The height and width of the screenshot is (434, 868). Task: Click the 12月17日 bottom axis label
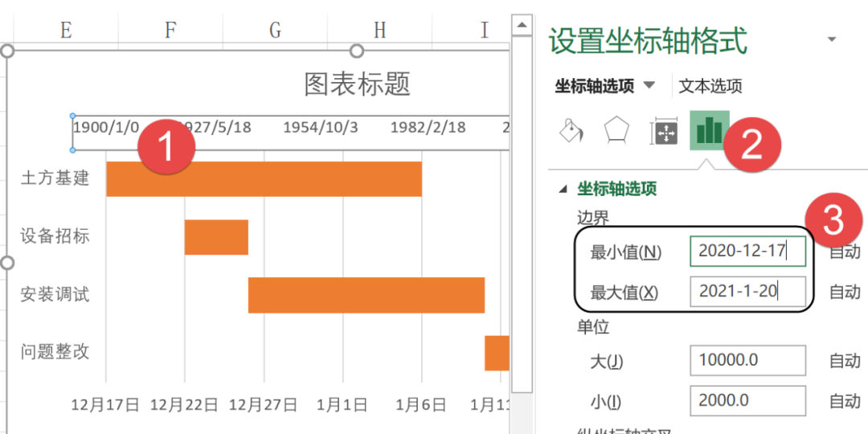[x=106, y=405]
